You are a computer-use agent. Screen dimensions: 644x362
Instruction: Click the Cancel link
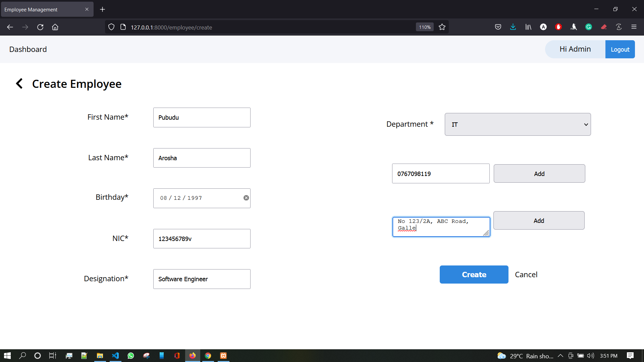click(x=526, y=275)
